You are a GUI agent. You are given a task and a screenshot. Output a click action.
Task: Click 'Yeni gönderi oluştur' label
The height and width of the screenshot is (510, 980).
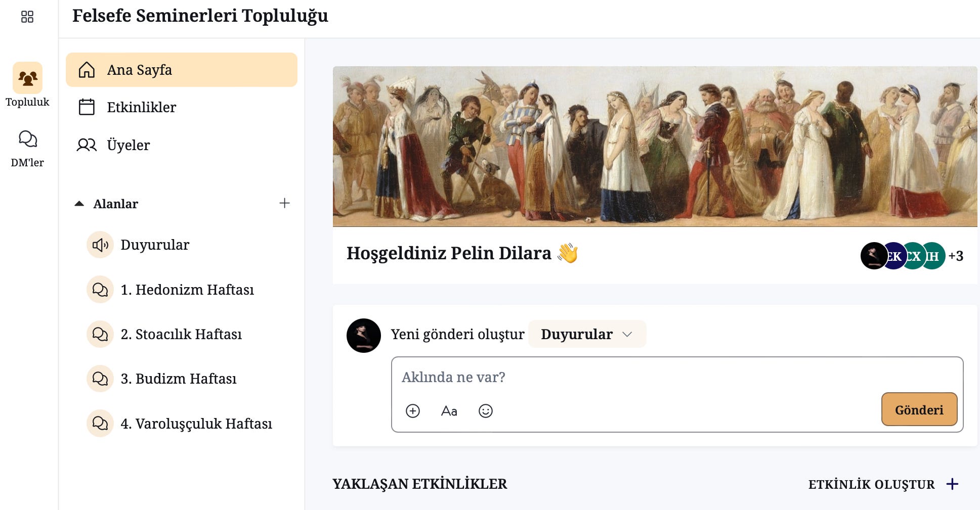point(457,334)
